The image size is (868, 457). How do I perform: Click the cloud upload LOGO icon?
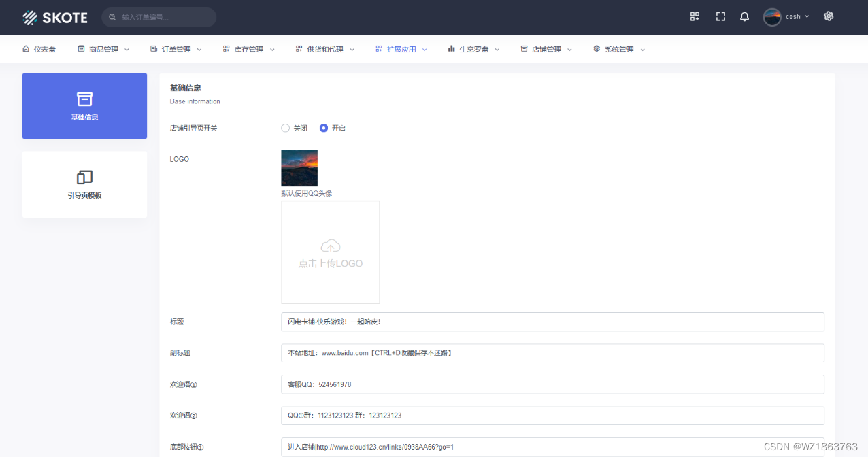coord(330,246)
